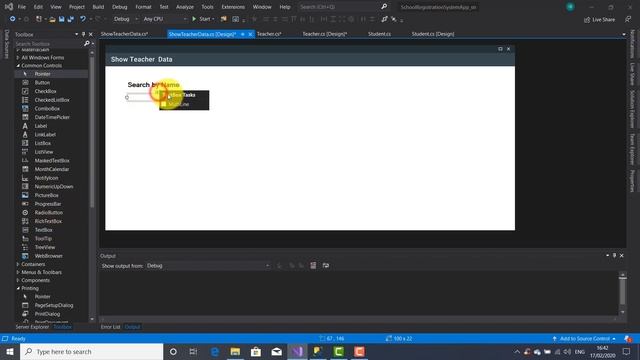Click the Save icon in the toolbar

coord(62,19)
